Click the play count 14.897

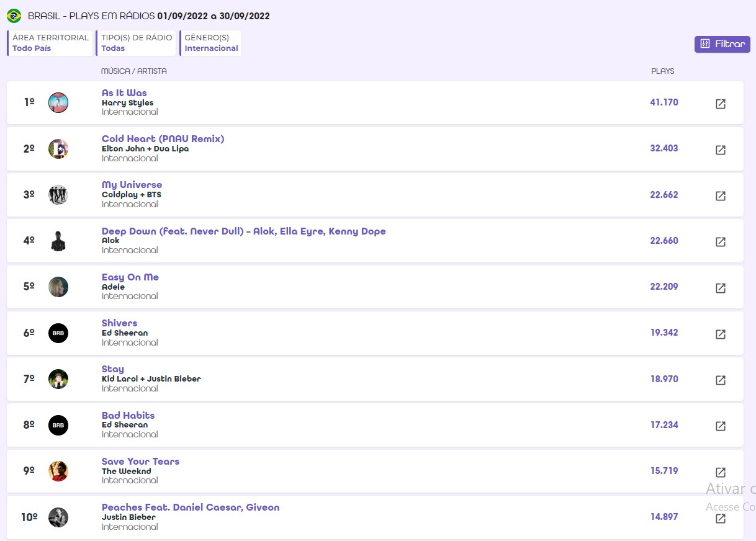[664, 517]
